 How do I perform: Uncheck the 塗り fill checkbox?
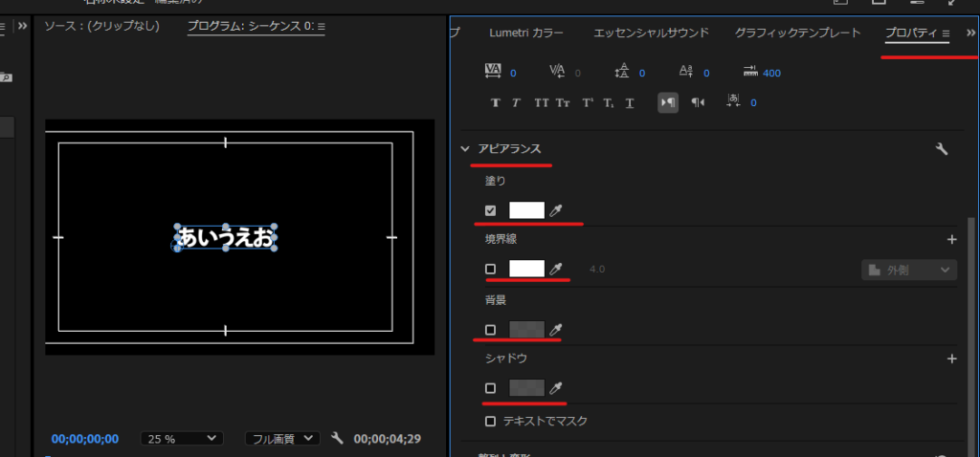click(491, 210)
